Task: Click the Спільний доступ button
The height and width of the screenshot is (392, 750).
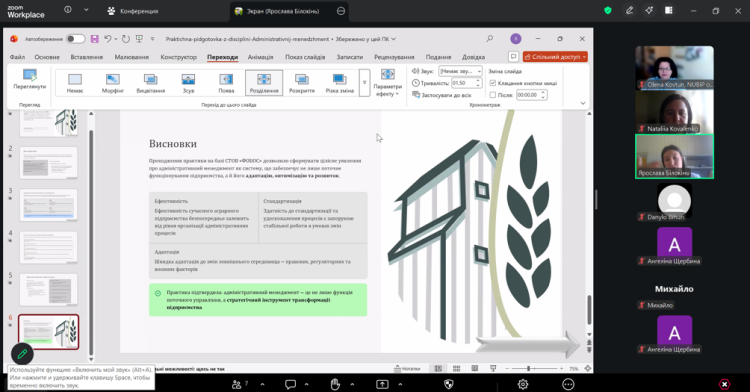Action: click(555, 56)
